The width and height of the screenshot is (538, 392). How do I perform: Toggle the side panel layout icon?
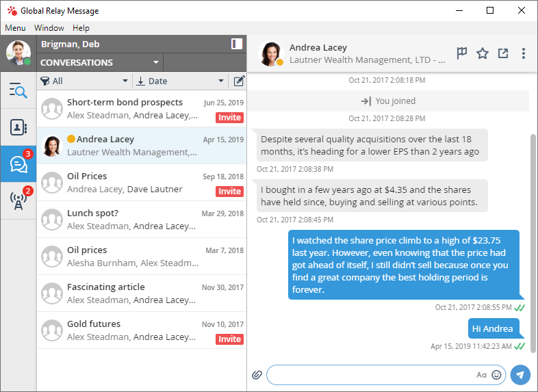[x=237, y=44]
